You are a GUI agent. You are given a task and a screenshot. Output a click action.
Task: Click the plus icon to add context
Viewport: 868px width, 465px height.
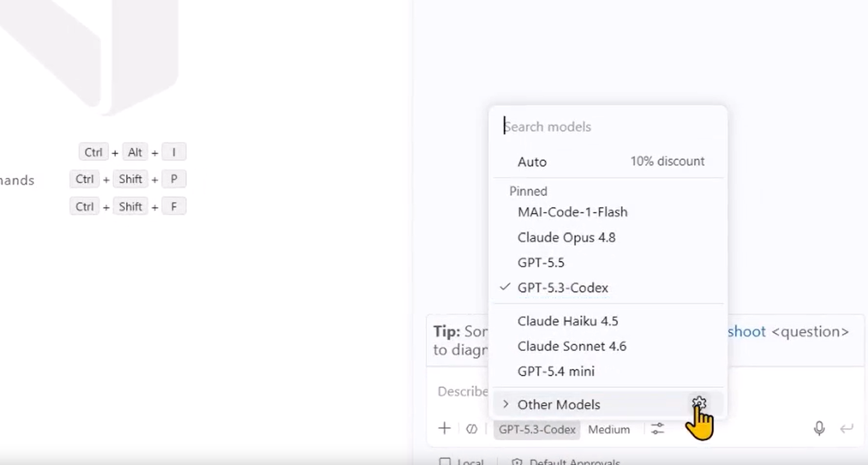pos(444,429)
